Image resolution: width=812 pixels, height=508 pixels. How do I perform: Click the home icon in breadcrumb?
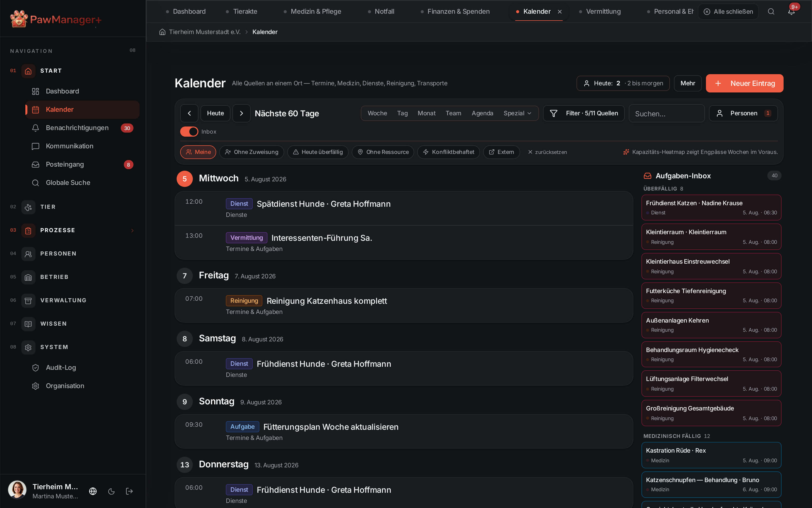pos(162,32)
